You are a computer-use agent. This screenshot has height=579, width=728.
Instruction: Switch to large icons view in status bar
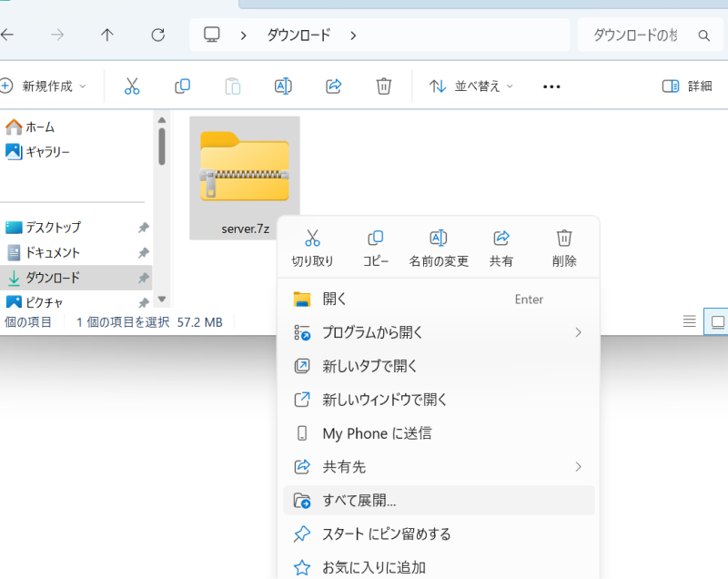click(x=717, y=321)
